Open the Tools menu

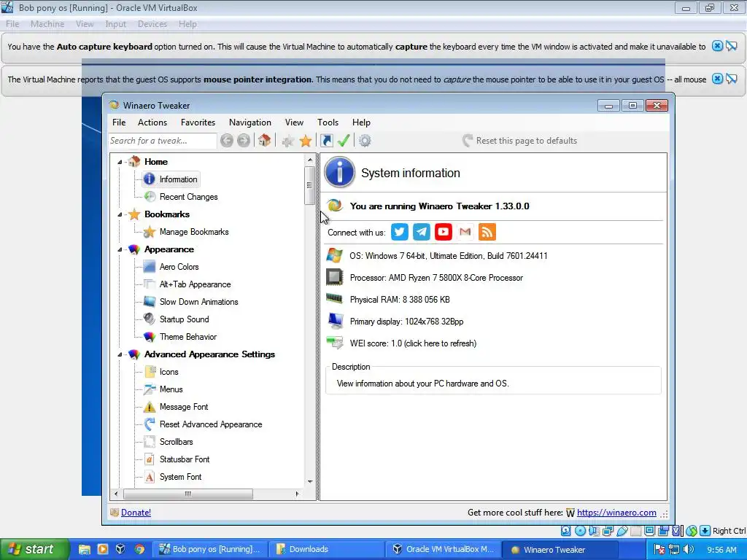328,122
